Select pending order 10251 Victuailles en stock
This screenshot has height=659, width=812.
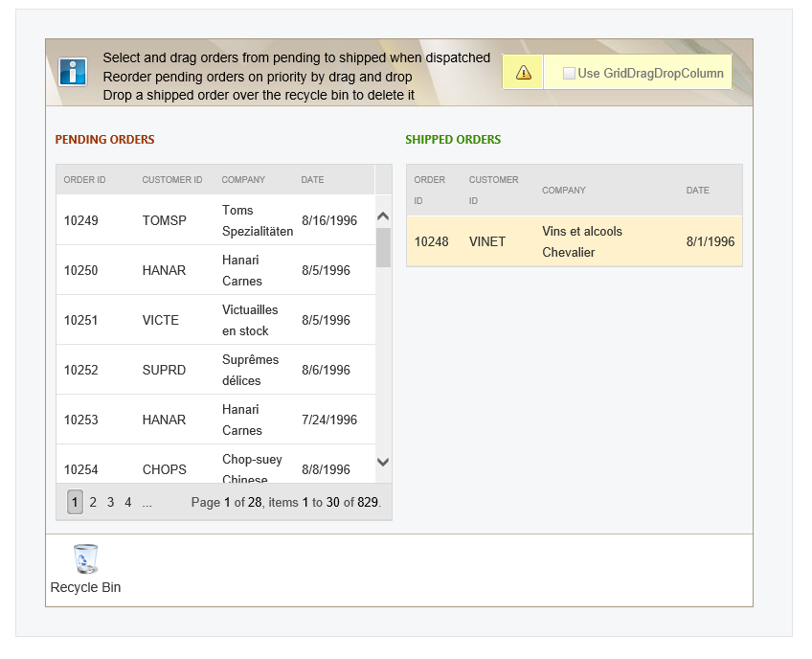215,320
